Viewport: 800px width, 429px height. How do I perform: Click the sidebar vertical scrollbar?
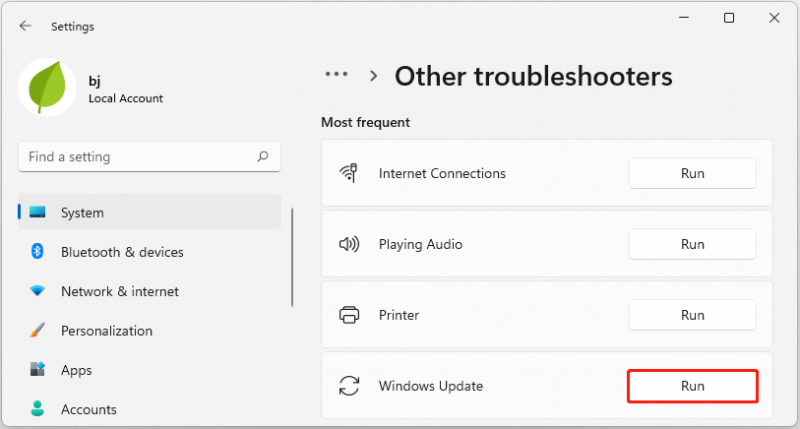[292, 257]
